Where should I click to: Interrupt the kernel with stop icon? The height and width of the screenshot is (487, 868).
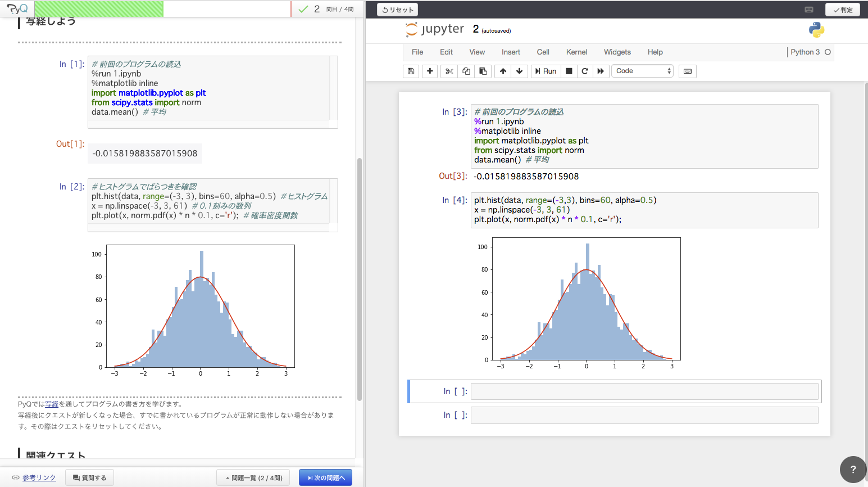point(569,71)
